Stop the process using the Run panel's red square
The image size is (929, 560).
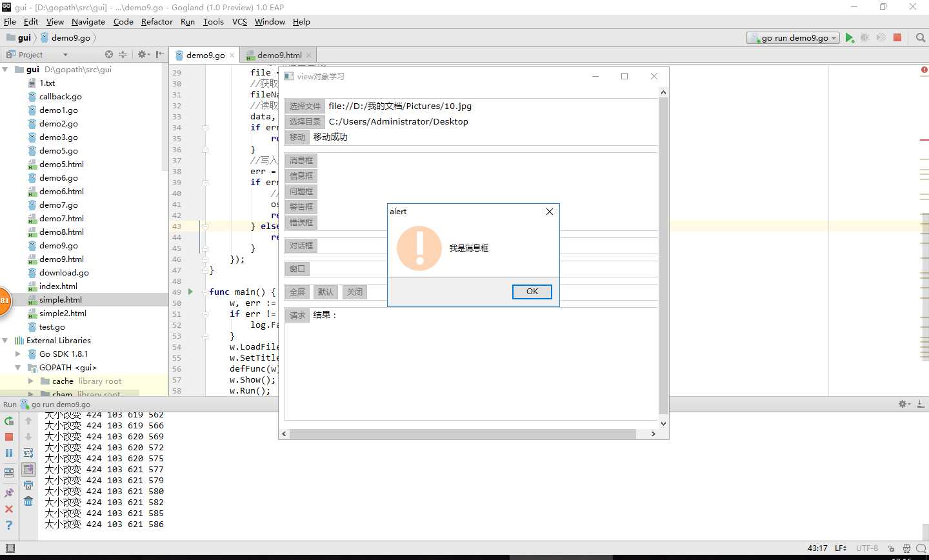point(9,437)
